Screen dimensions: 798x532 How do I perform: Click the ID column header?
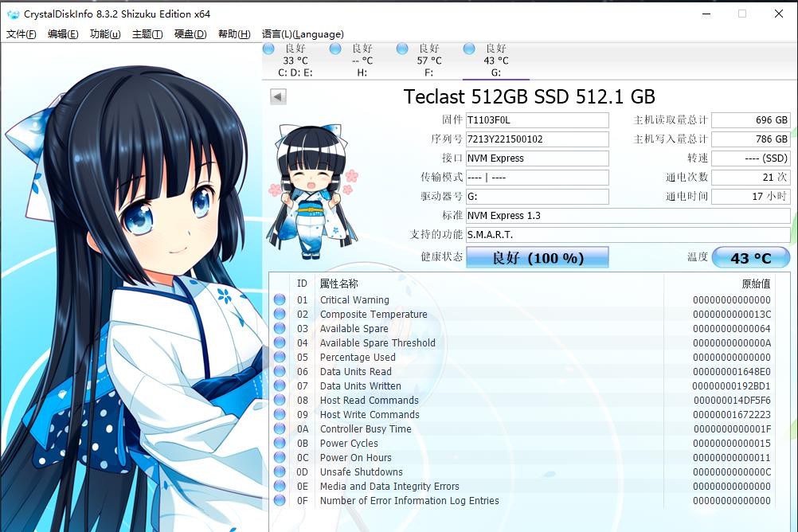303,284
